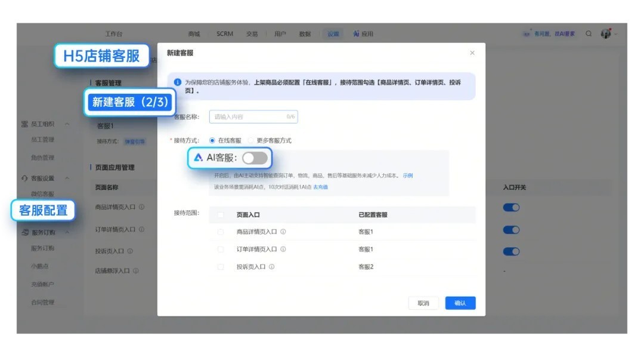The width and height of the screenshot is (644, 357).
Task: Click the AI客服 logo icon
Action: point(199,158)
